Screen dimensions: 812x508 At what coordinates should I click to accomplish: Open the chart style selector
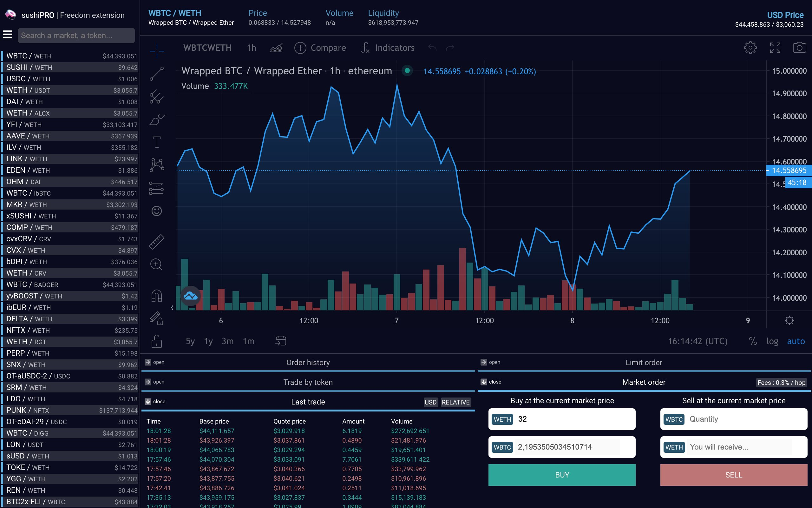[x=276, y=48]
